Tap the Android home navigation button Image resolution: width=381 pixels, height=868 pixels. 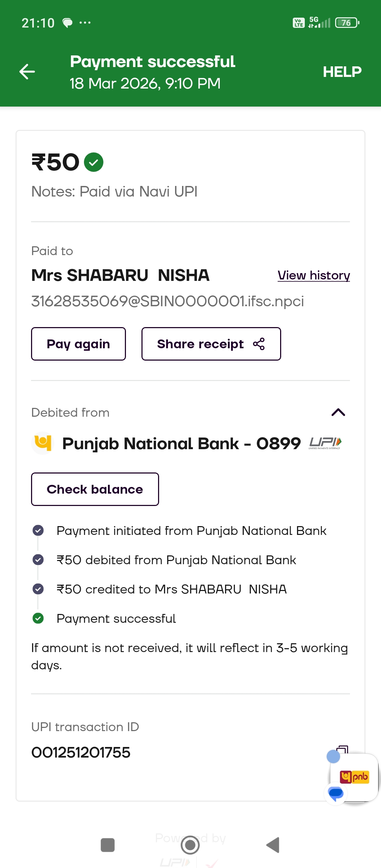190,845
